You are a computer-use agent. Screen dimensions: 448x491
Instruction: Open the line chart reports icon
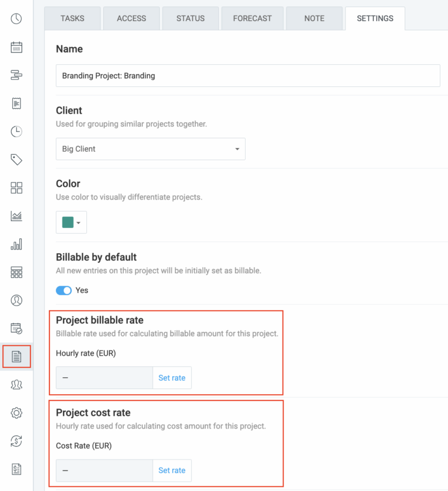16,216
